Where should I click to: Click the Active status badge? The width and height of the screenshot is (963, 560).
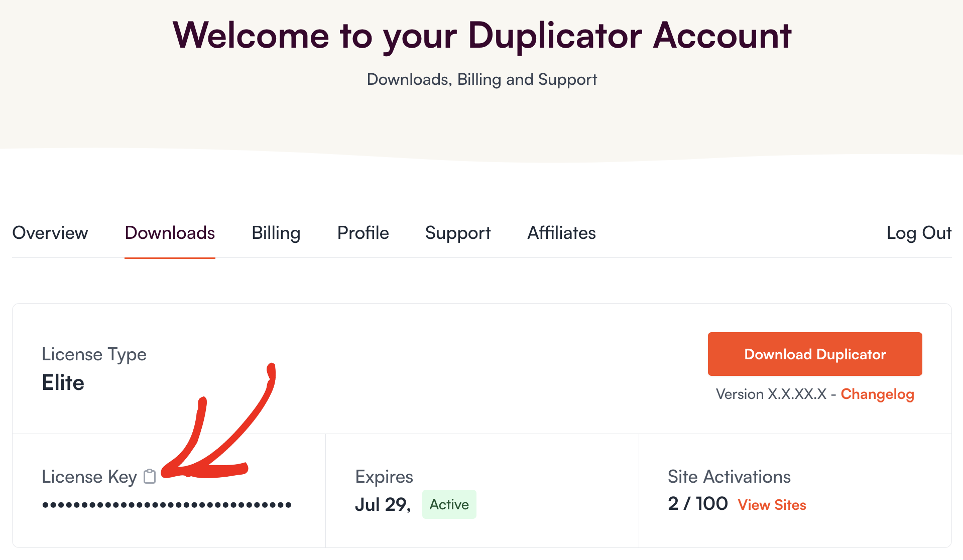click(x=449, y=504)
